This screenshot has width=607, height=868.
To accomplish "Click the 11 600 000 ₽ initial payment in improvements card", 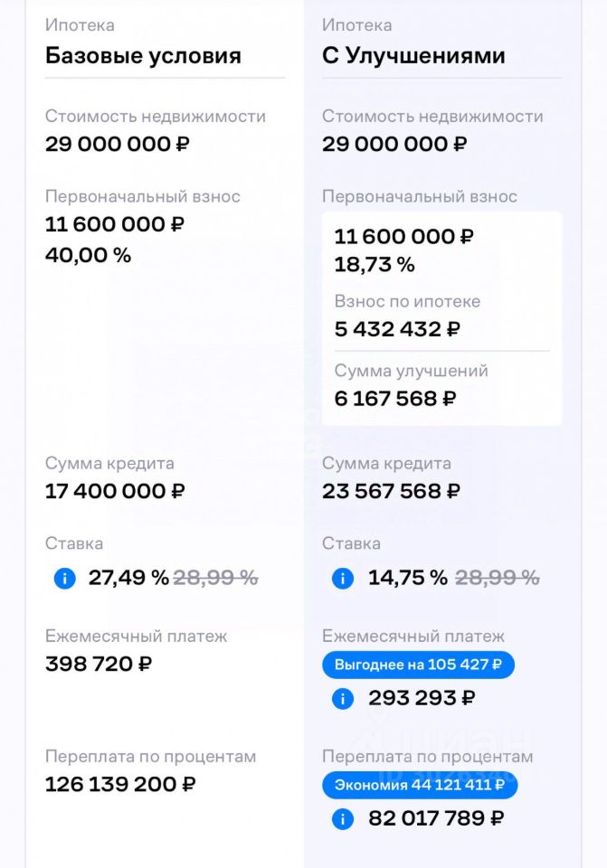I will coord(403,236).
